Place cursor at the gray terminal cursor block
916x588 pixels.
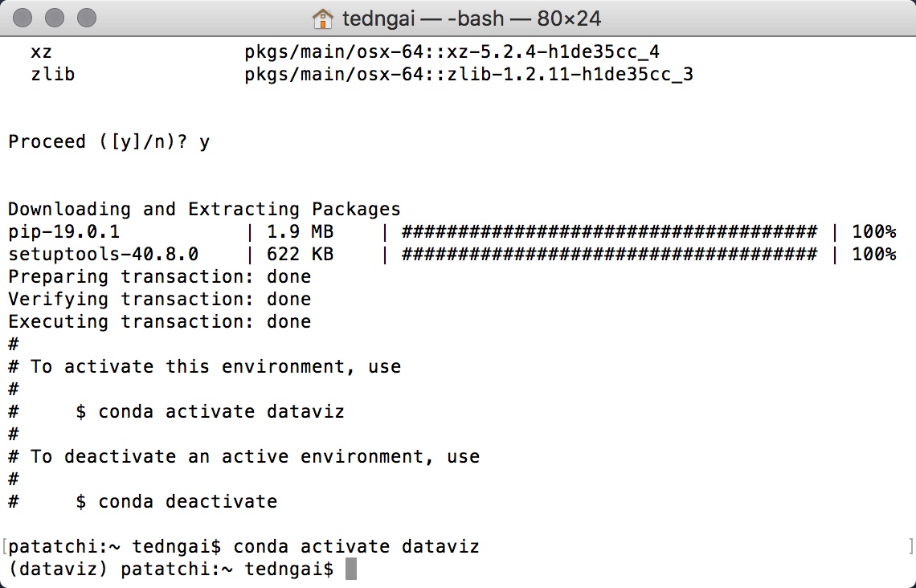(x=350, y=570)
